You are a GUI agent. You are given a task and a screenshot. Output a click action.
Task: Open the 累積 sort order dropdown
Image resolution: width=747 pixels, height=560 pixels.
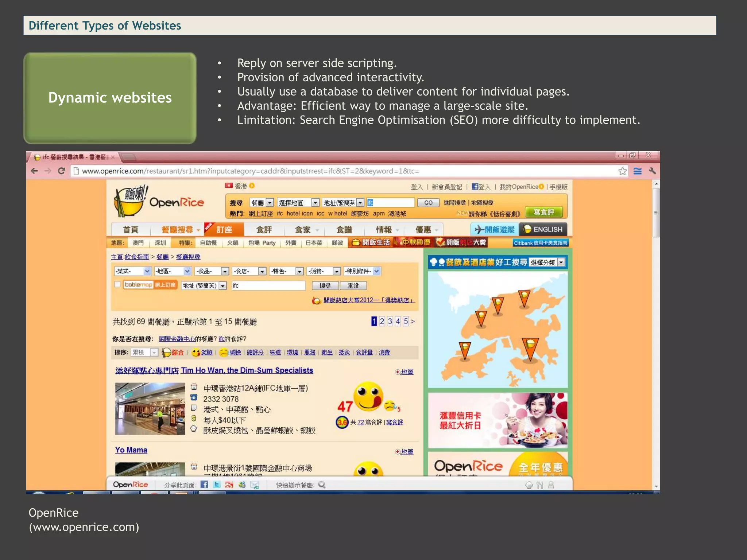144,352
